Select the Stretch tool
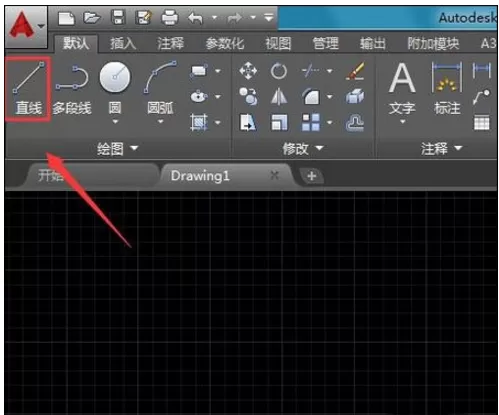The height and width of the screenshot is (415, 499). point(248,122)
